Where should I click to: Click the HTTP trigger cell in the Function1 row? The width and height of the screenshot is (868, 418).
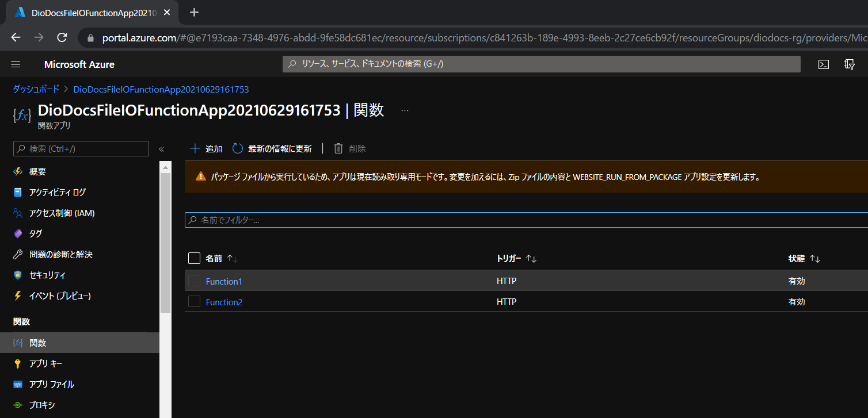coord(507,281)
